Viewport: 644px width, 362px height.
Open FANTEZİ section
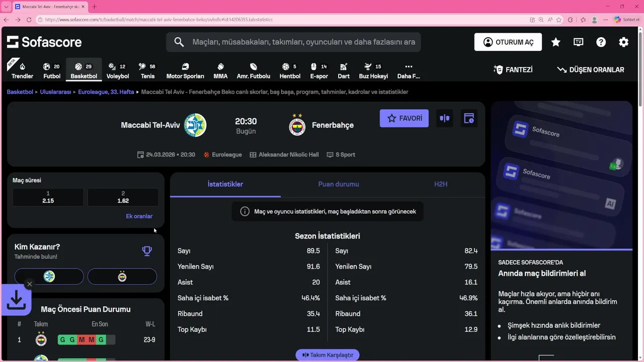click(x=513, y=70)
